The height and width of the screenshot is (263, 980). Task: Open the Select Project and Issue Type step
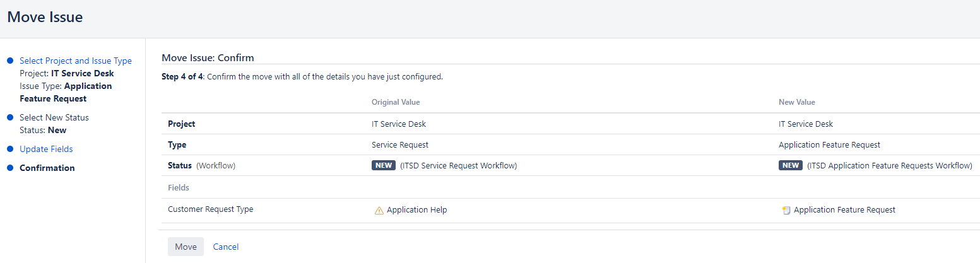(x=76, y=61)
